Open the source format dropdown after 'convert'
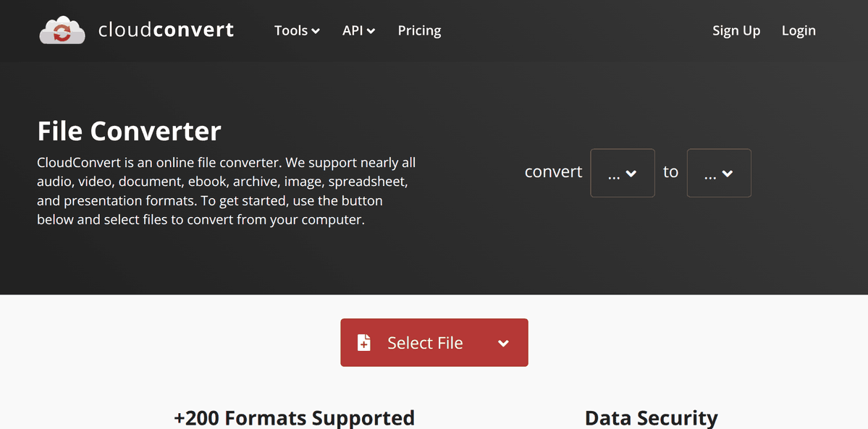The height and width of the screenshot is (429, 868). [x=622, y=173]
